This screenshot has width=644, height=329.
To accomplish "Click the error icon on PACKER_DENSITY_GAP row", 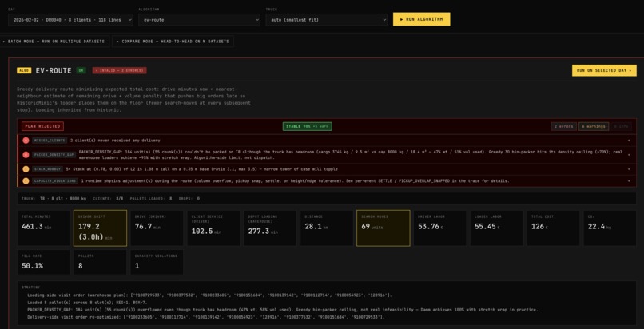I will coord(26,155).
